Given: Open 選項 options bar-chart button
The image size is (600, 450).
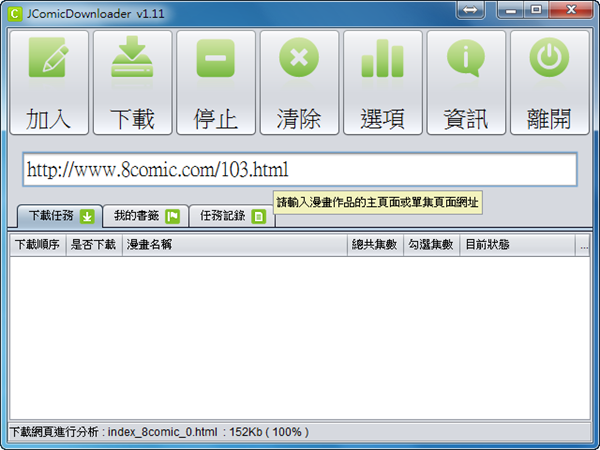Looking at the screenshot, I should (x=383, y=83).
